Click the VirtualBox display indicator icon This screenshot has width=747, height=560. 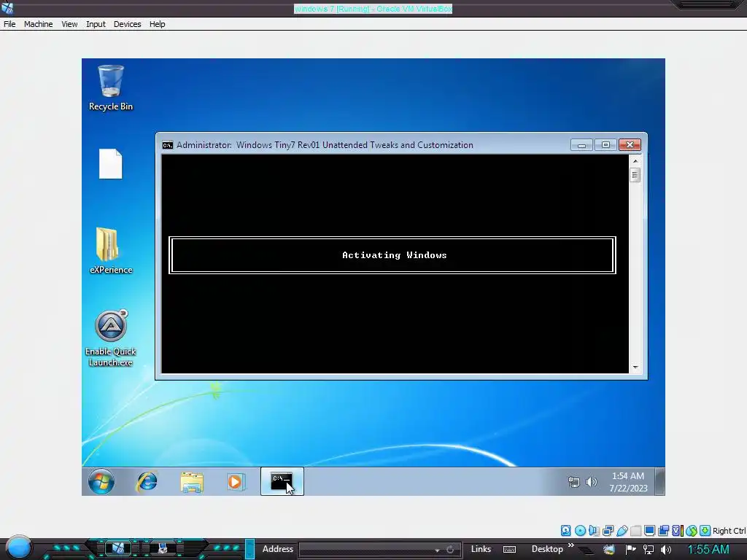(x=649, y=531)
